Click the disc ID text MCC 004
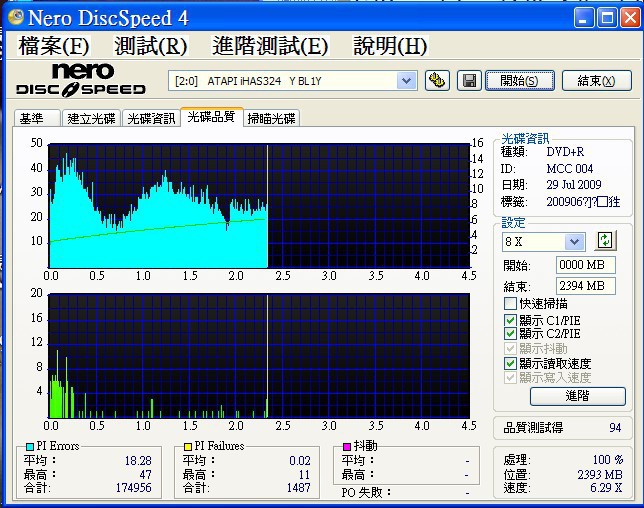This screenshot has width=644, height=508. tap(570, 168)
